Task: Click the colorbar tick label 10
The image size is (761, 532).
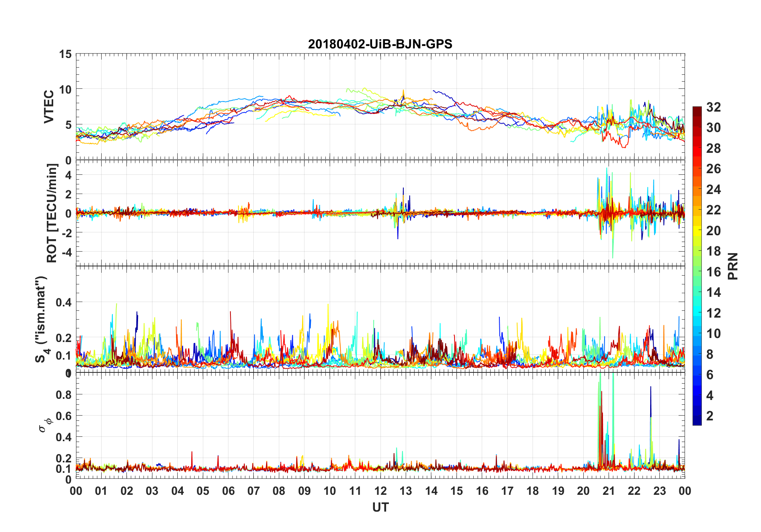Action: (x=713, y=334)
